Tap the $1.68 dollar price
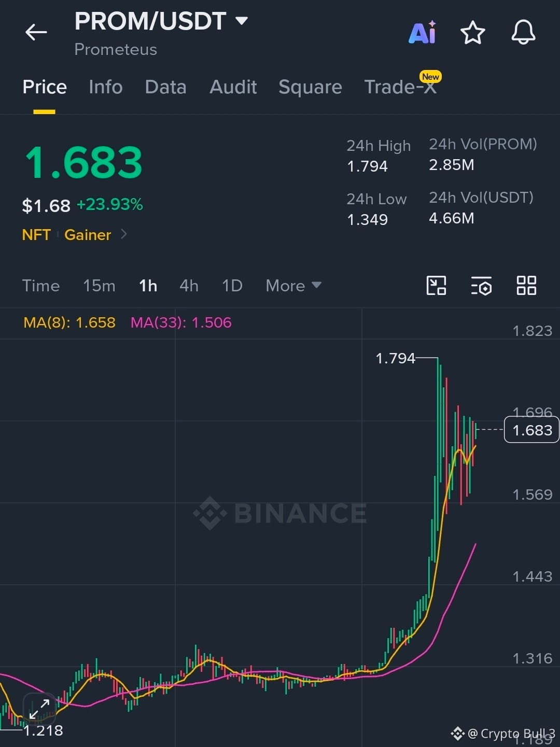This screenshot has width=560, height=747. (x=46, y=206)
